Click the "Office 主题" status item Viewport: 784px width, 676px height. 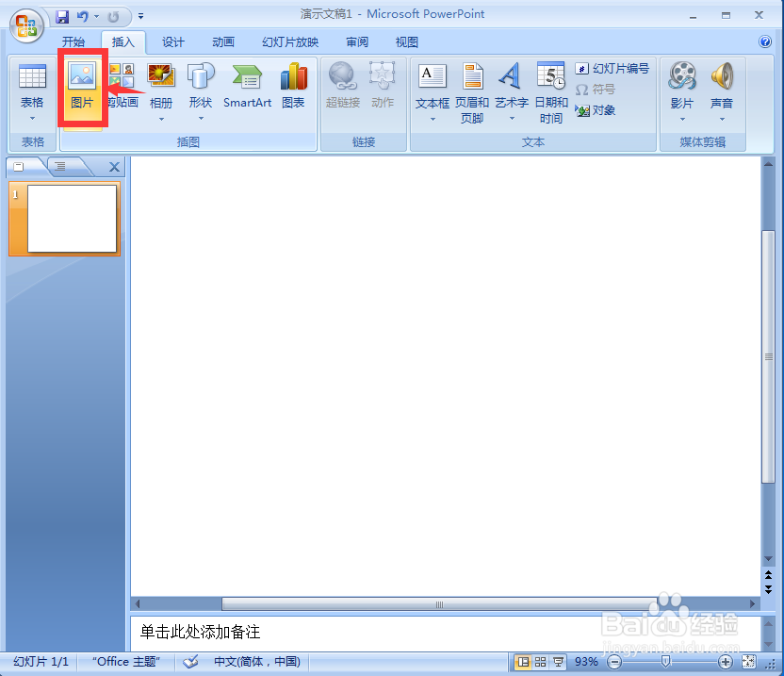pyautogui.click(x=126, y=662)
